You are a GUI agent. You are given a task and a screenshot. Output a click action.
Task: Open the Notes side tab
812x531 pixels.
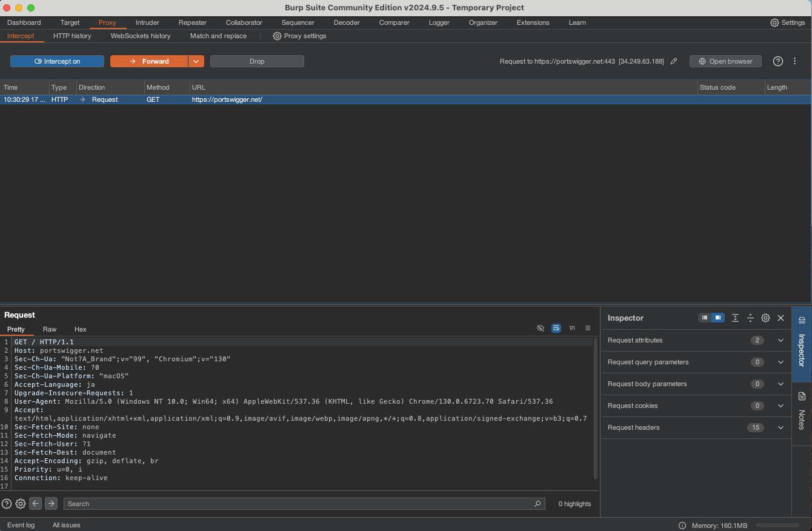(802, 413)
